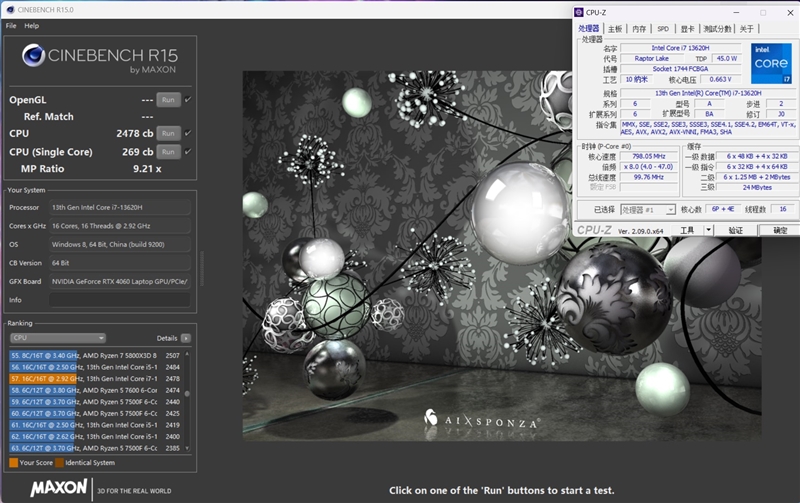Click the Intel Core i7 13620H name field
800x503 pixels.
[x=680, y=48]
